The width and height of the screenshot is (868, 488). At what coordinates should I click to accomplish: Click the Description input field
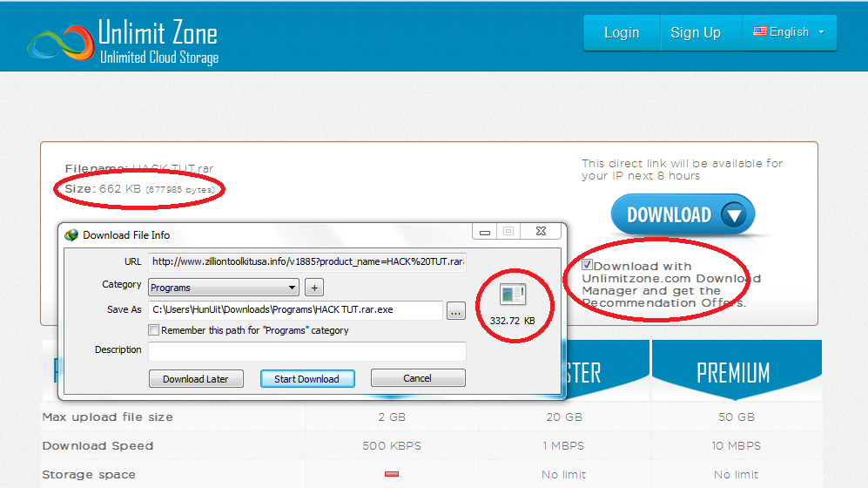pyautogui.click(x=307, y=351)
